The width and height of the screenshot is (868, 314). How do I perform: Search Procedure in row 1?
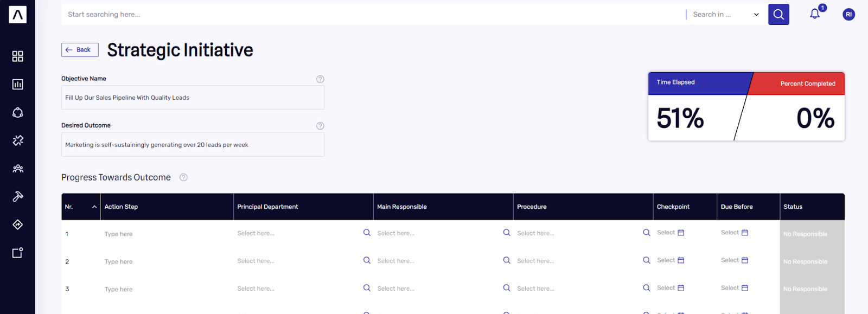(647, 233)
